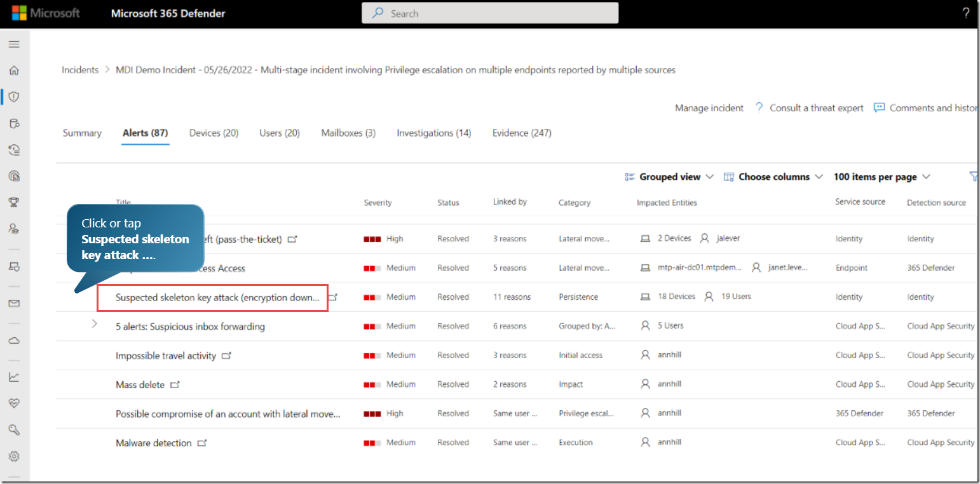Open Actions & submissions sidebar icon below shield
This screenshot has height=484, width=980.
[x=14, y=123]
